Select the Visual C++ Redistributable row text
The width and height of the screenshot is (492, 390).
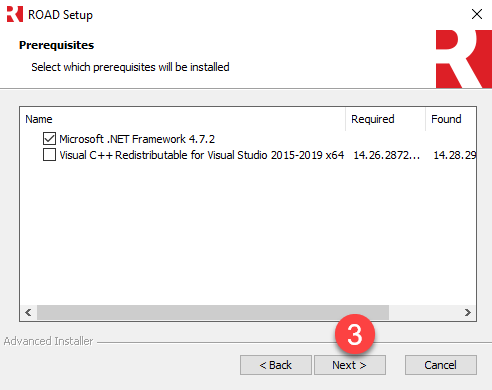pyautogui.click(x=202, y=155)
